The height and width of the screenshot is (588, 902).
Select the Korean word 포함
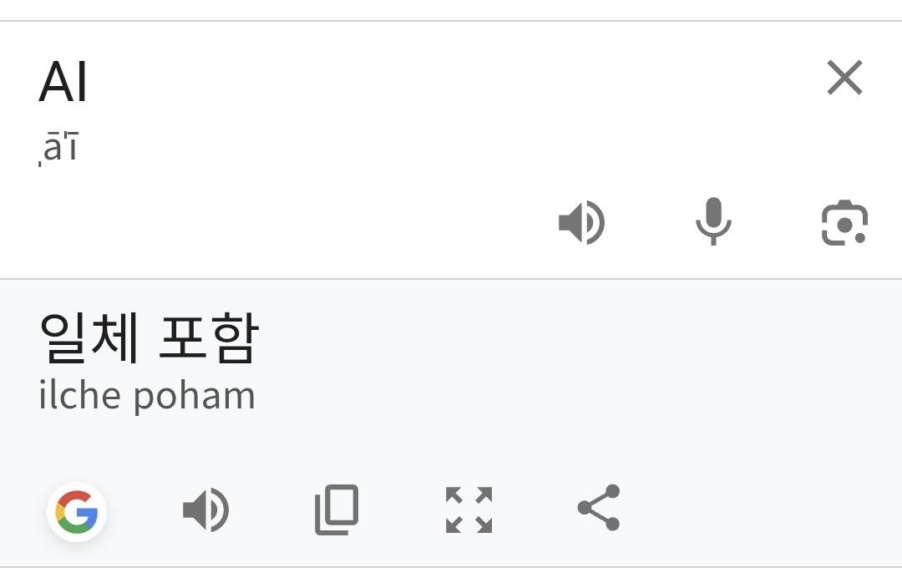click(209, 338)
